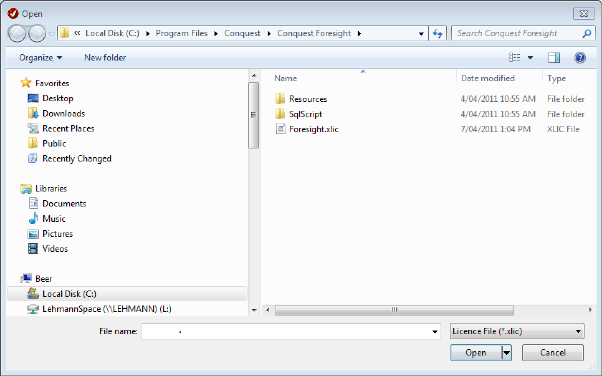This screenshot has height=376, width=602.
Task: Toggle the preview pane icon
Action: pyautogui.click(x=554, y=58)
